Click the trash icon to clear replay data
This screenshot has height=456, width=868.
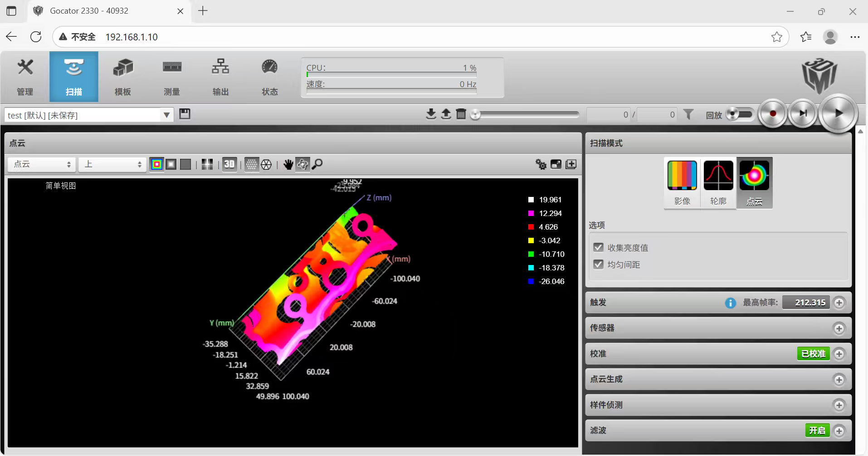[x=461, y=114]
